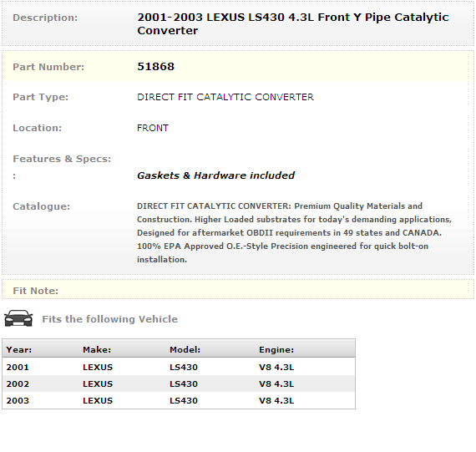Select the 2002 LEXUS LS430 row

pyautogui.click(x=179, y=383)
